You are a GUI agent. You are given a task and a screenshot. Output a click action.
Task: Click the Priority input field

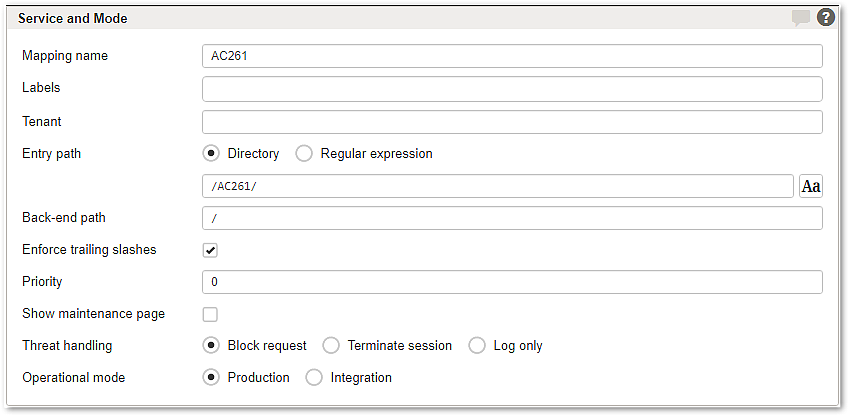(x=512, y=282)
